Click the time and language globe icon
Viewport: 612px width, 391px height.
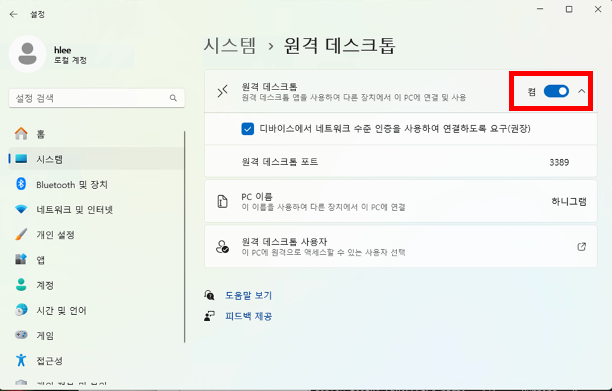[21, 310]
